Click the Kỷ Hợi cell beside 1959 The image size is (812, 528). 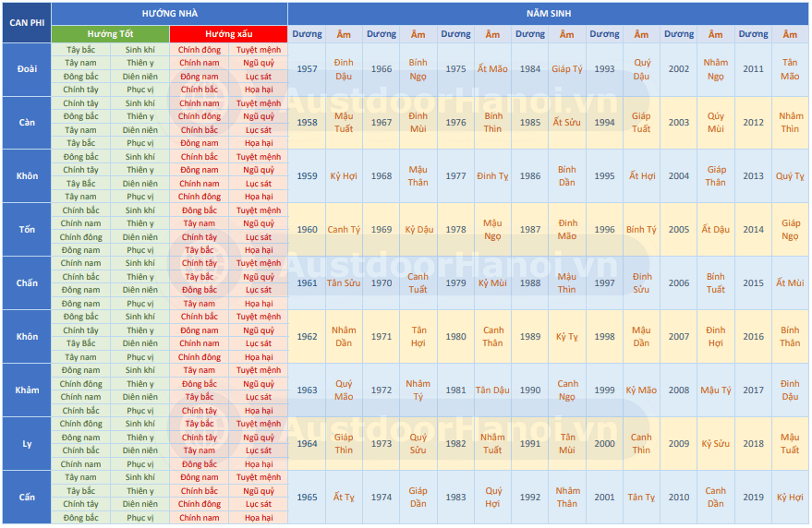click(344, 176)
